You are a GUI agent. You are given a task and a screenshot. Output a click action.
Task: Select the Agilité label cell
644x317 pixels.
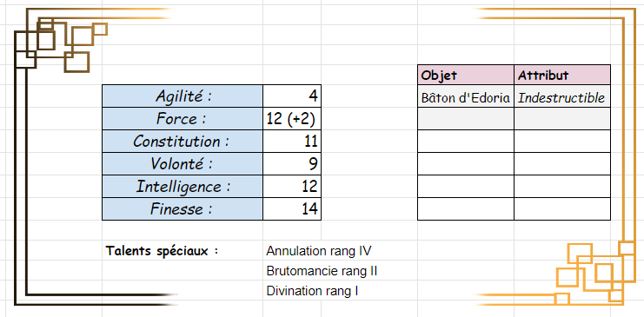(183, 96)
